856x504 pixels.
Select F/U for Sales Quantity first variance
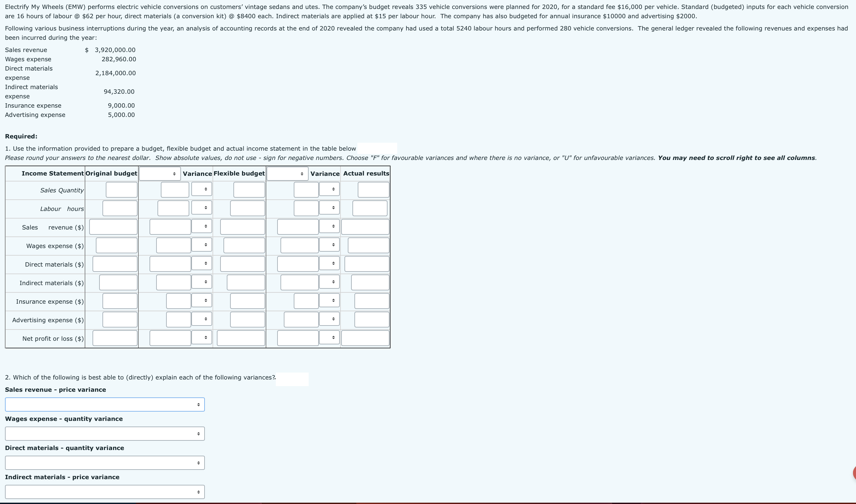tap(201, 189)
